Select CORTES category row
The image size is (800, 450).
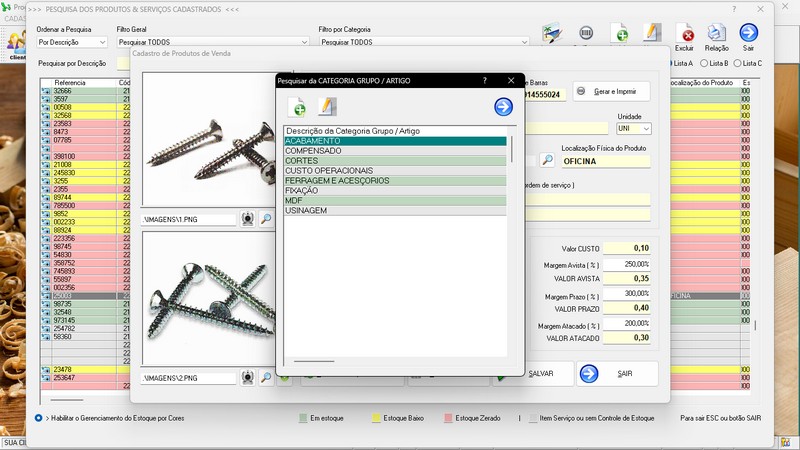[395, 161]
